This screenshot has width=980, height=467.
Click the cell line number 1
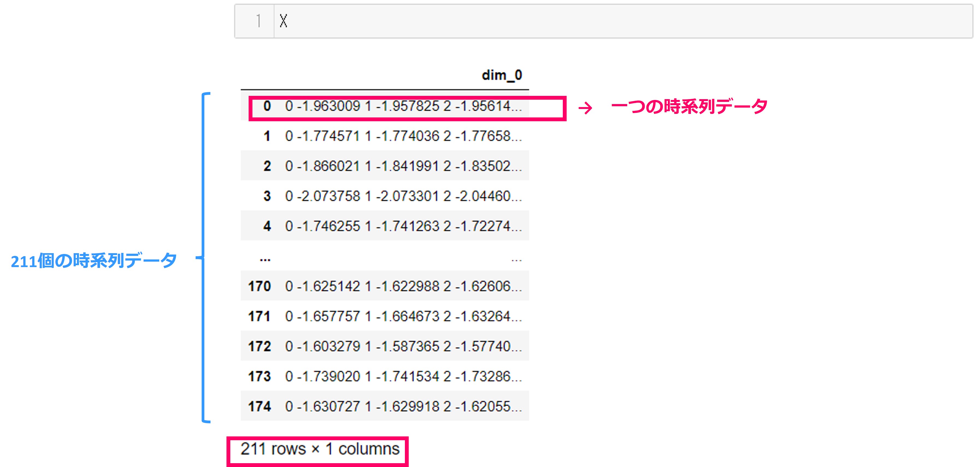(x=258, y=21)
